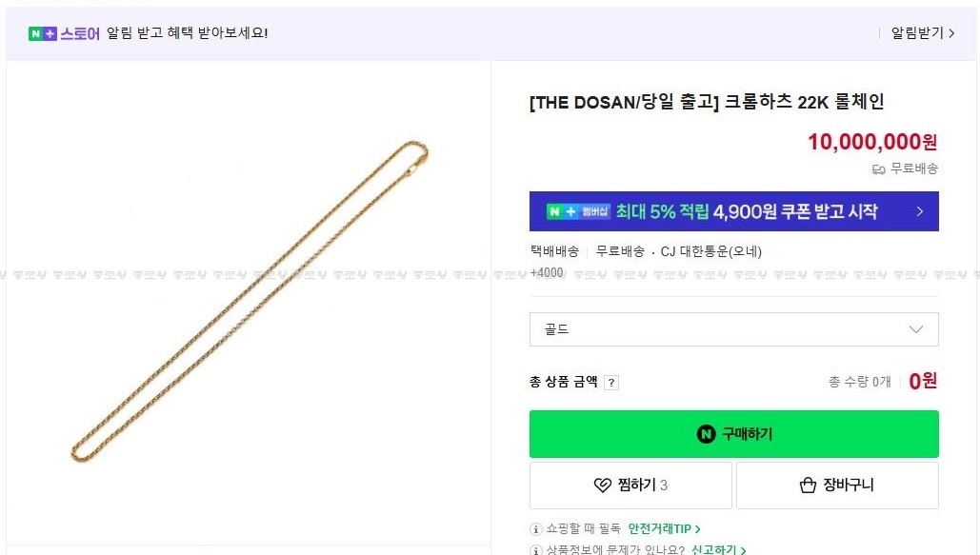This screenshot has height=555, width=980.
Task: Click the right arrow on the coupon banner
Action: click(x=919, y=211)
